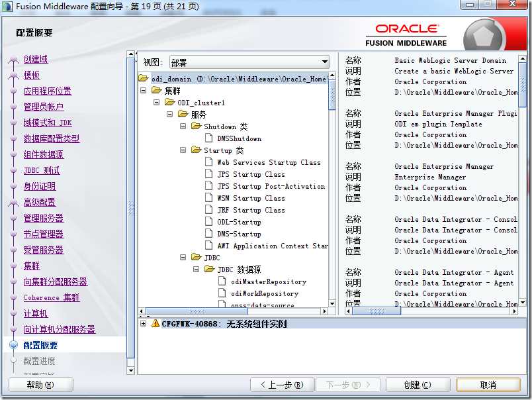Collapse the JDBC 数据源 node
This screenshot has width=532, height=400.
point(196,270)
